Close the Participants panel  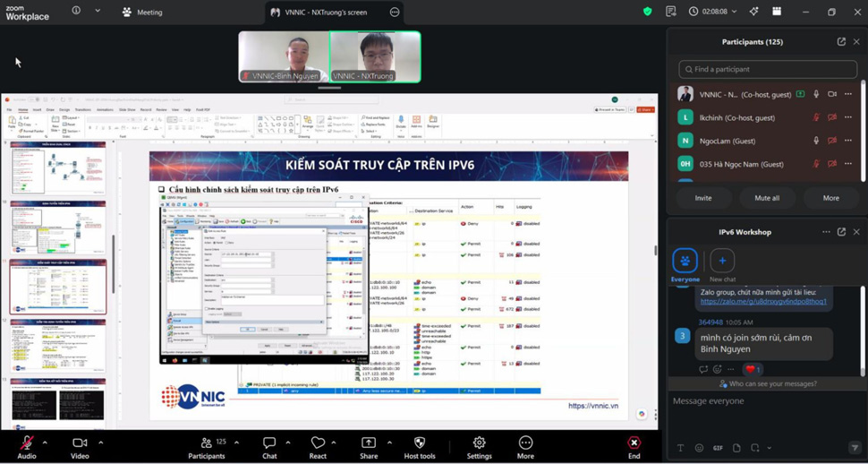(x=856, y=41)
